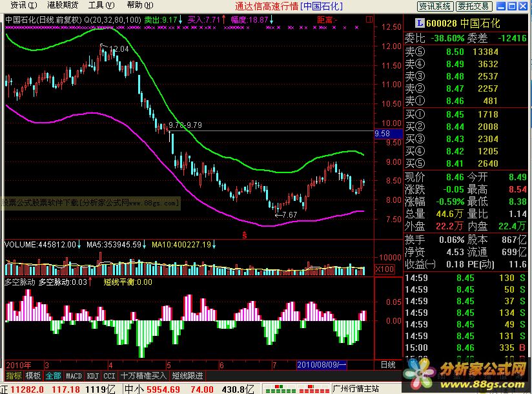Click the 日线 period button
532x394 pixels.
click(388, 365)
